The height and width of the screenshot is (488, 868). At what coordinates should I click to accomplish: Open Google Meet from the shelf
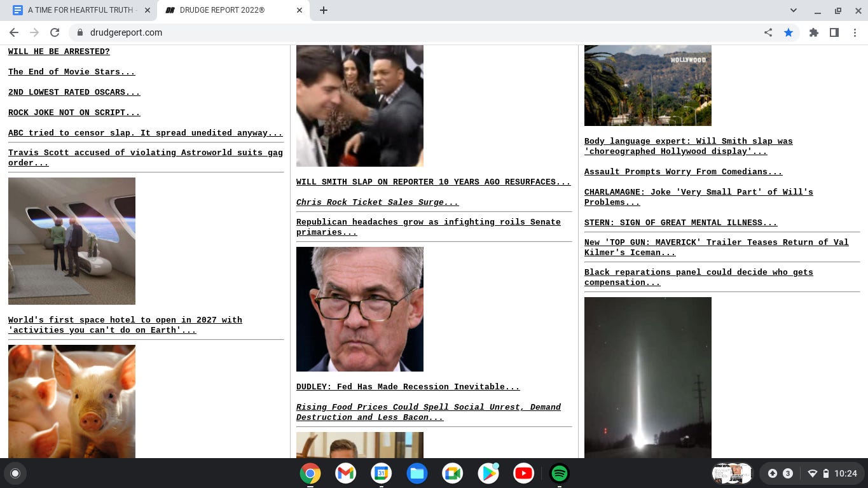pyautogui.click(x=453, y=473)
